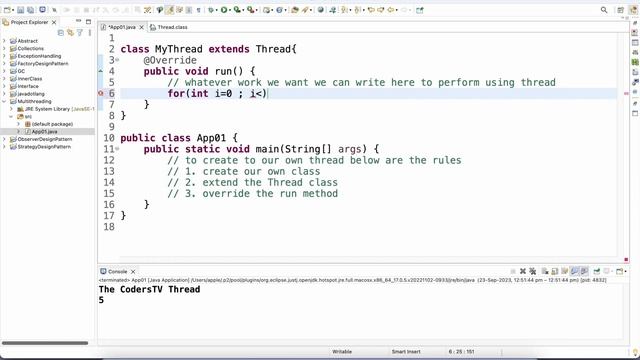This screenshot has width=640, height=360.
Task: Select the GC project
Action: (21, 71)
